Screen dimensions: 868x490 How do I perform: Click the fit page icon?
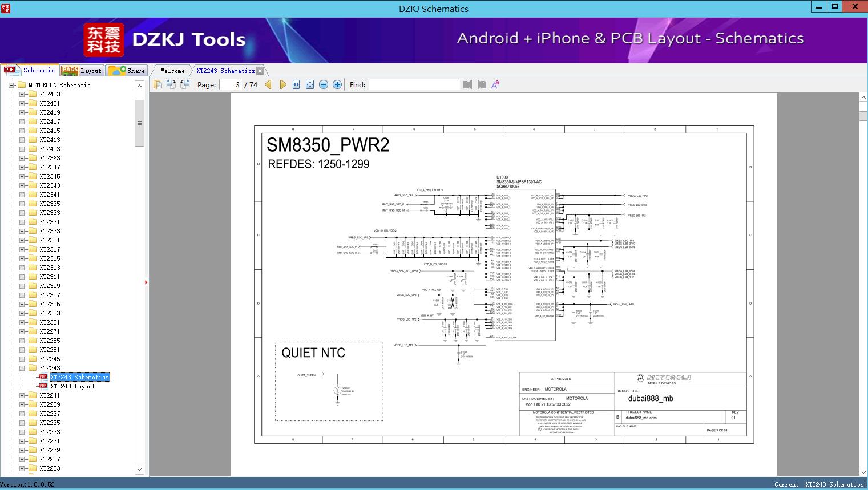pos(310,84)
